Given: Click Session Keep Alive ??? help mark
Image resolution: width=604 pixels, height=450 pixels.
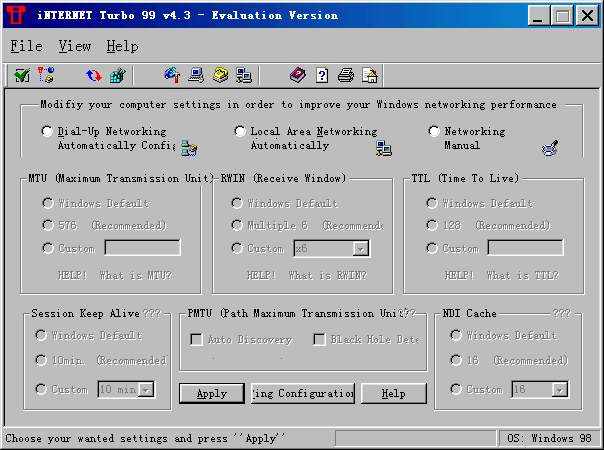Looking at the screenshot, I should (x=151, y=313).
